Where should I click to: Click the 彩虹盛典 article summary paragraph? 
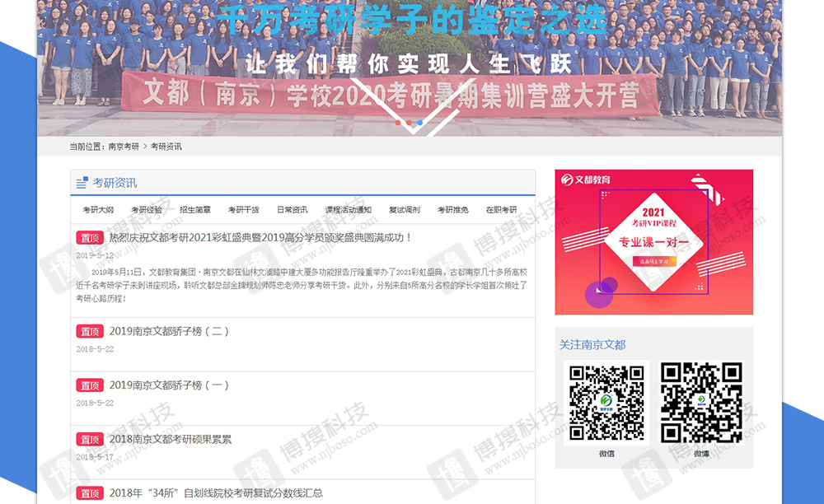pos(302,285)
